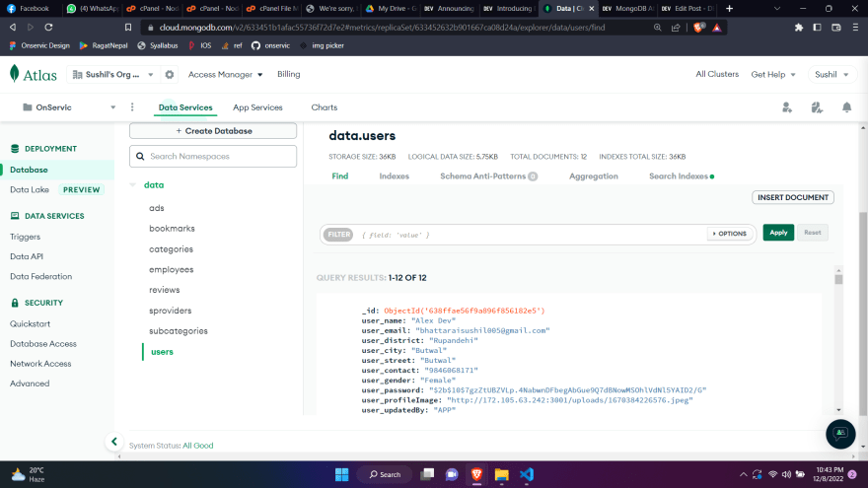Bookmark this page icon

(x=128, y=28)
